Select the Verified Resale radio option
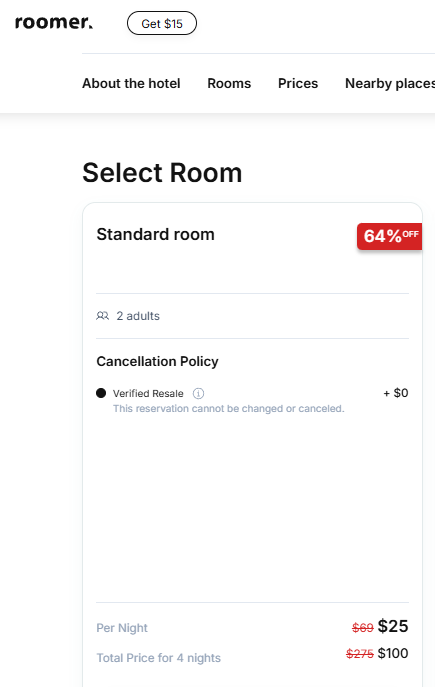 101,393
